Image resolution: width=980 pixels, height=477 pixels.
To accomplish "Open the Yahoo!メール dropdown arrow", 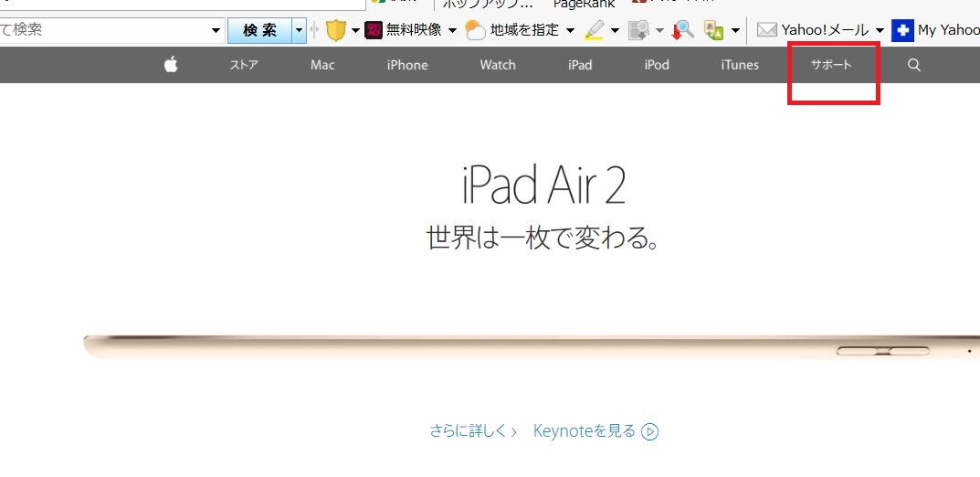I will pyautogui.click(x=880, y=30).
